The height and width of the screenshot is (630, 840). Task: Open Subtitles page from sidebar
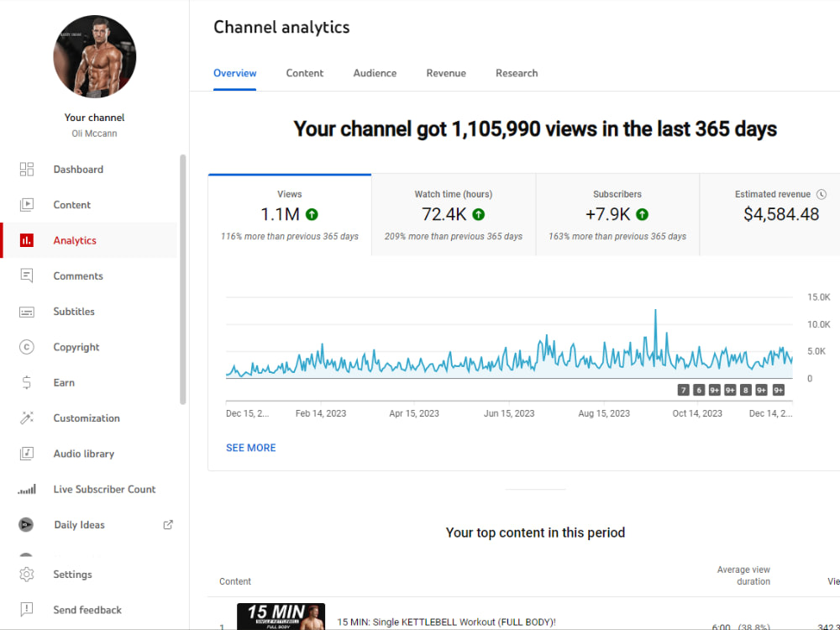click(74, 312)
